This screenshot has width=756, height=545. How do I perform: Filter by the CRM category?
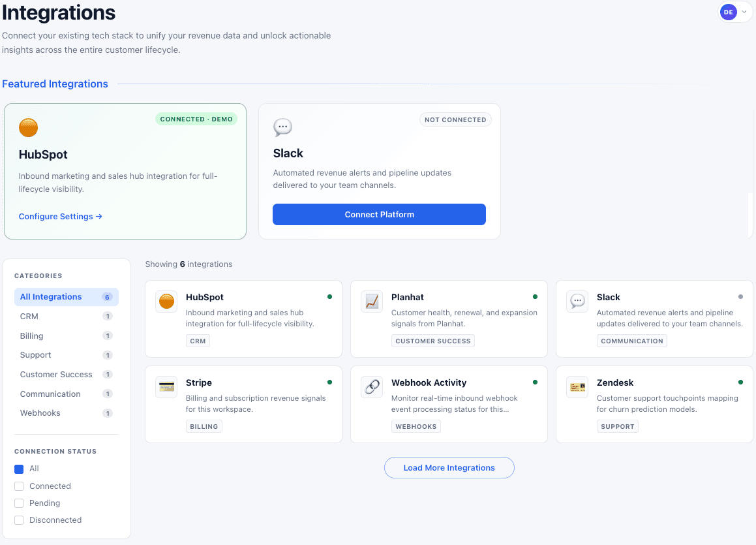(67, 317)
